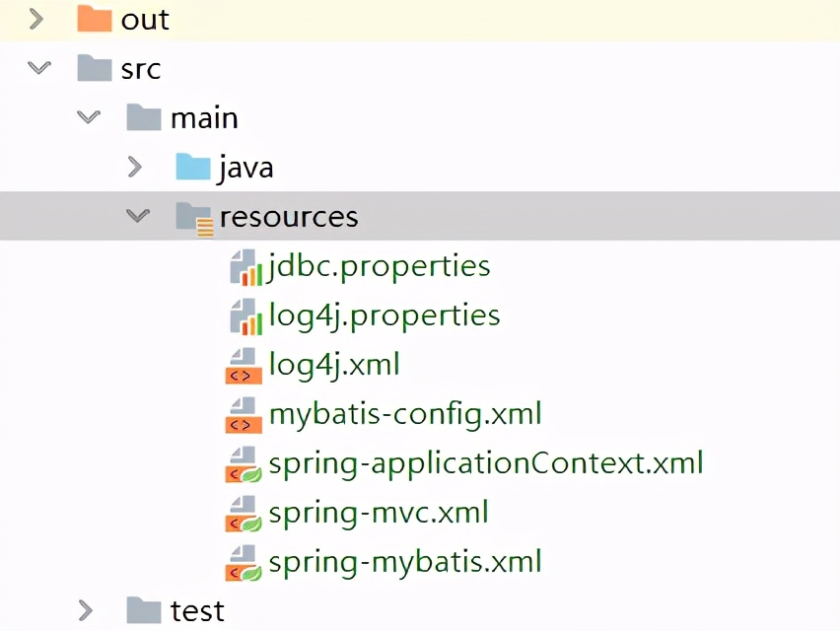Select the spring-applicationContext.xml file name
The height and width of the screenshot is (631, 840).
tap(486, 464)
